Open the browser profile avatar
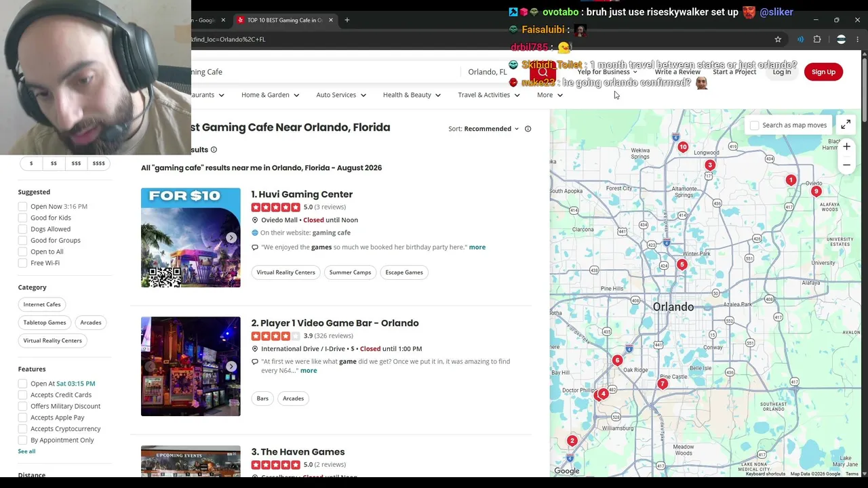 point(841,39)
